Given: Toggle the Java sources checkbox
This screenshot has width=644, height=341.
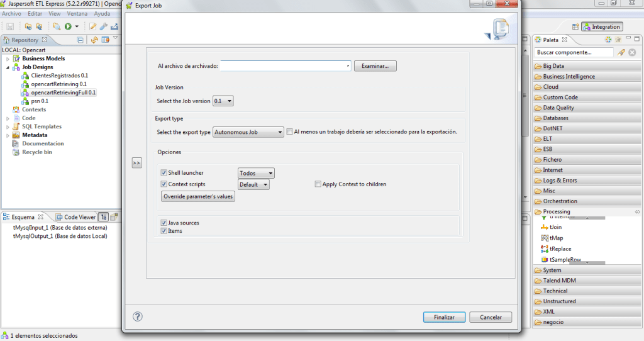Looking at the screenshot, I should 164,223.
